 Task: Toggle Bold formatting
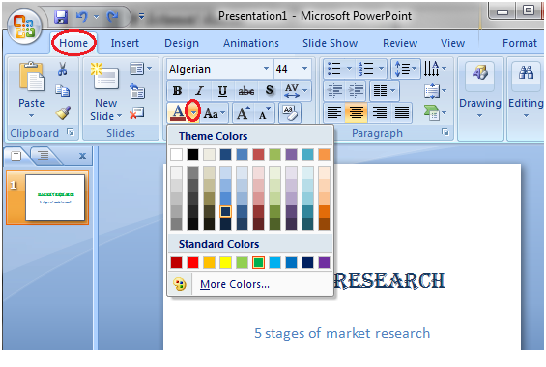point(177,91)
